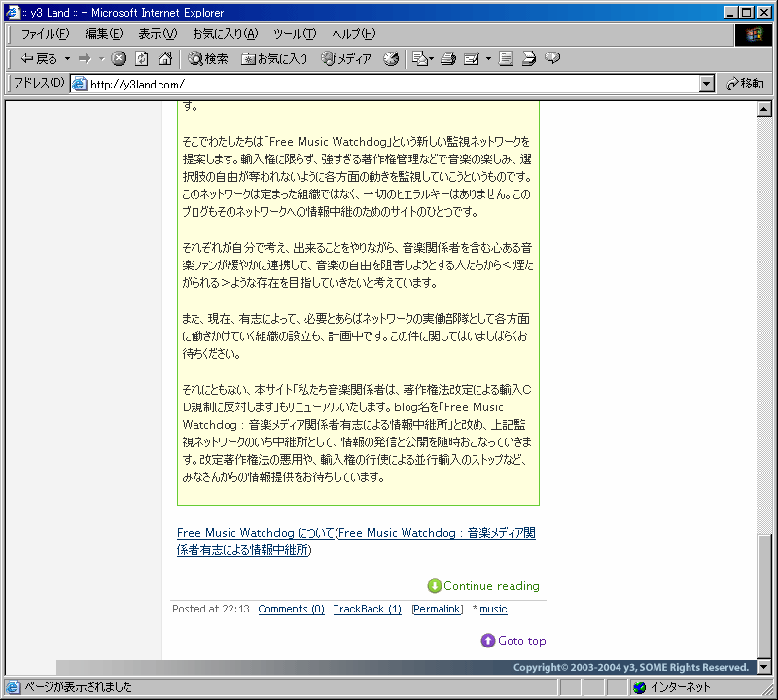Click the status bar page icon

[x=14, y=687]
